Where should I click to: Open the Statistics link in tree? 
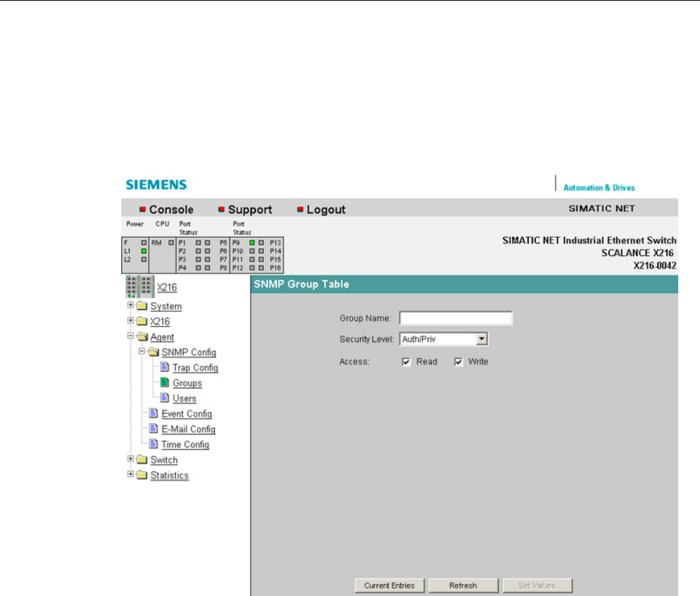[x=170, y=475]
